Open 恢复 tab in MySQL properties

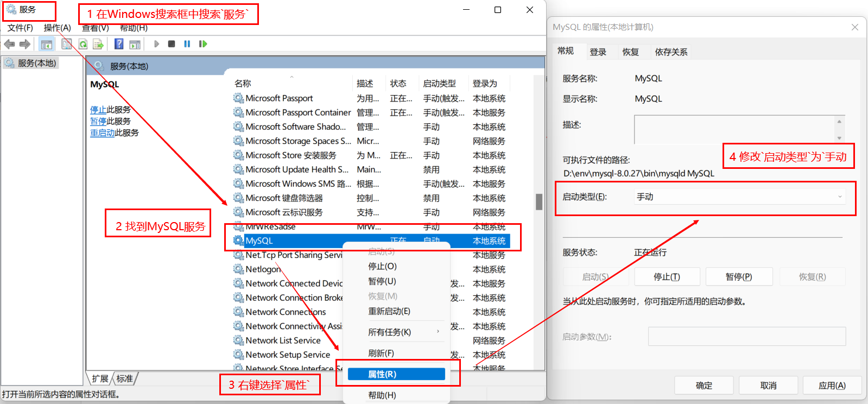tap(630, 52)
